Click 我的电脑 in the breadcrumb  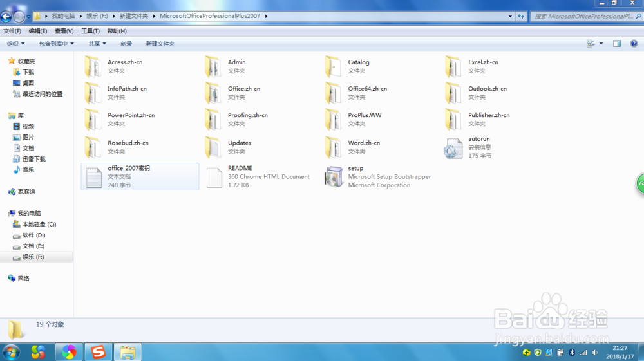pos(63,16)
